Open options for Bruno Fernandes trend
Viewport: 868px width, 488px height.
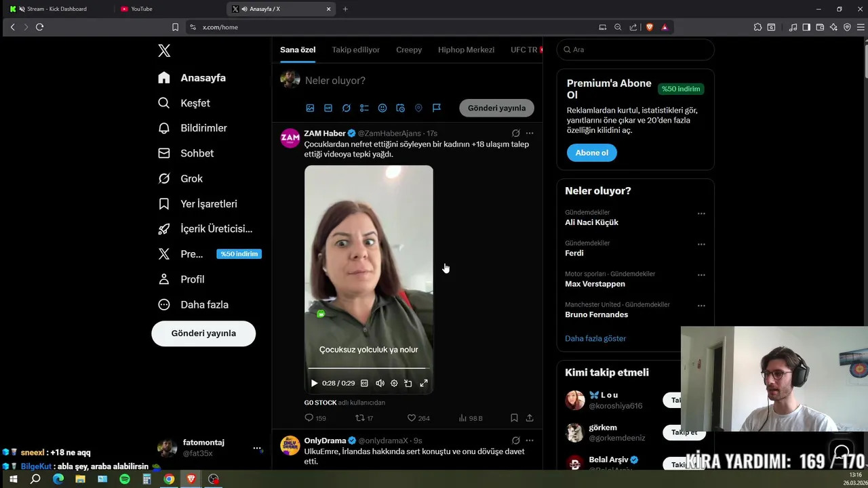pos(701,306)
